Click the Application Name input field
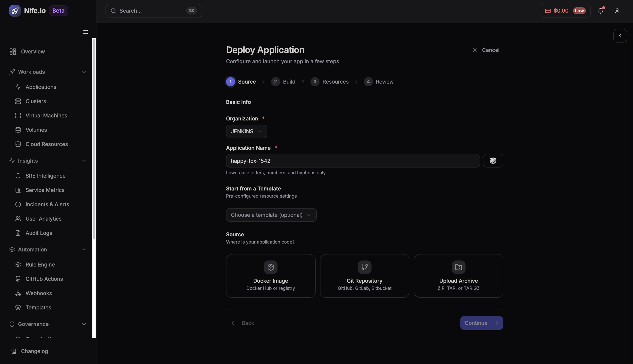Viewport: 633px width, 364px height. [x=353, y=161]
